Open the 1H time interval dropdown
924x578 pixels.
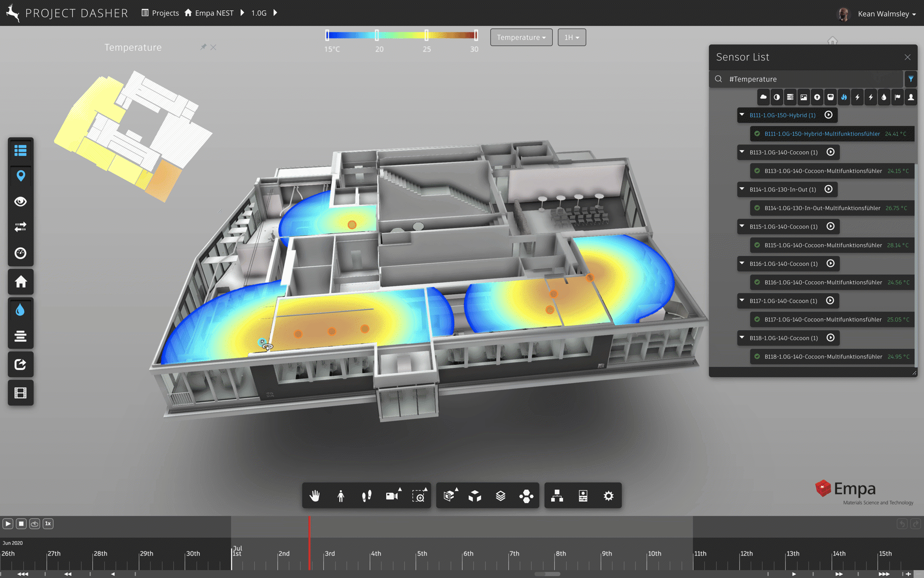click(571, 37)
